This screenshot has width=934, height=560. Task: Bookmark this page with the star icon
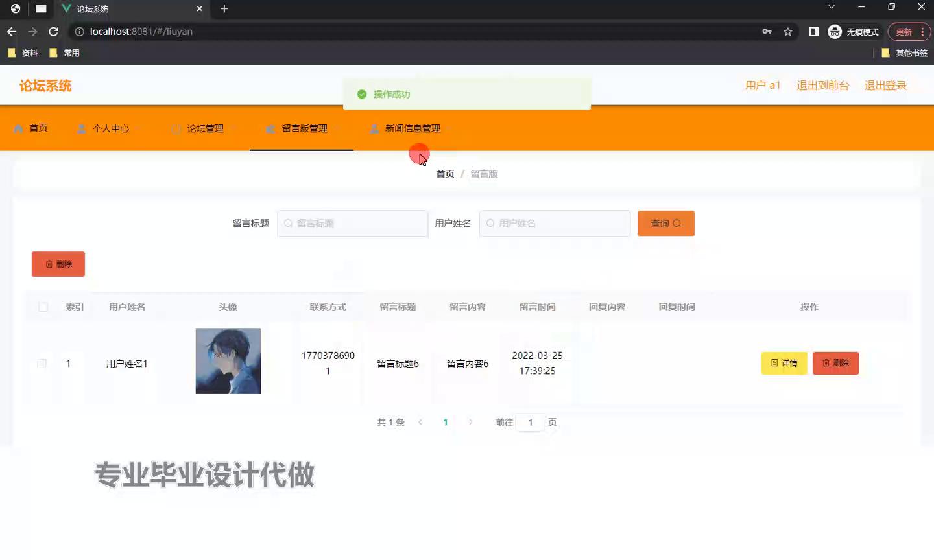pyautogui.click(x=787, y=32)
